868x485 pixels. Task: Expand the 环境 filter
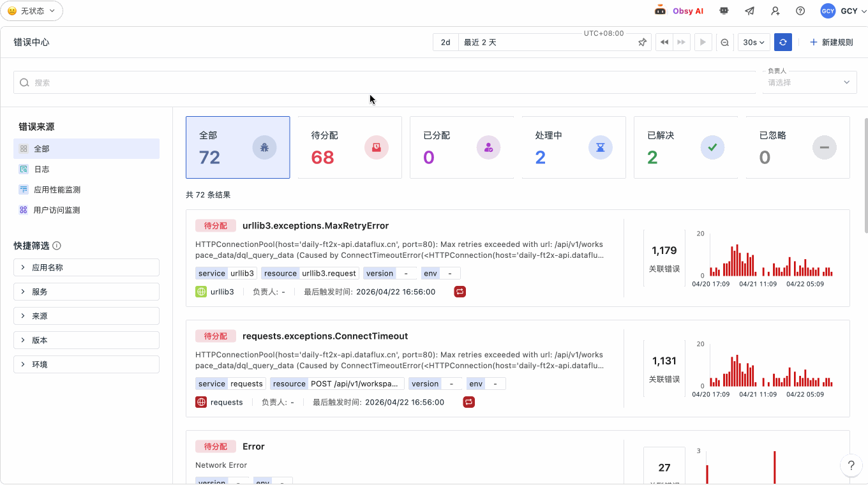pyautogui.click(x=86, y=364)
